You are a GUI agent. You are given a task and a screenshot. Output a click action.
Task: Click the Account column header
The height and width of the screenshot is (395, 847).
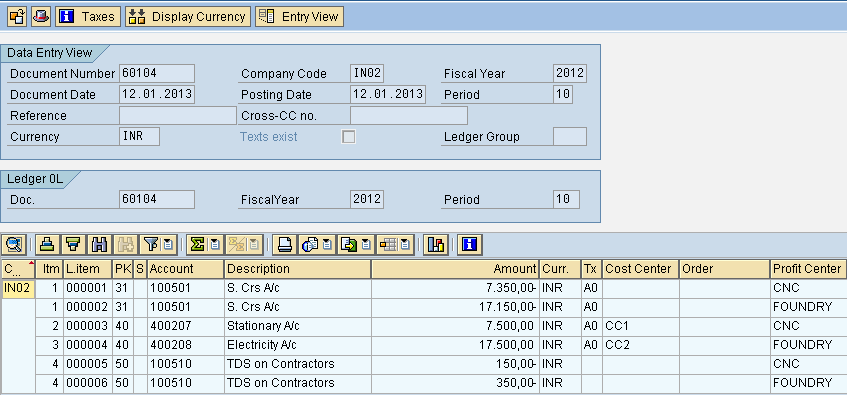[186, 269]
